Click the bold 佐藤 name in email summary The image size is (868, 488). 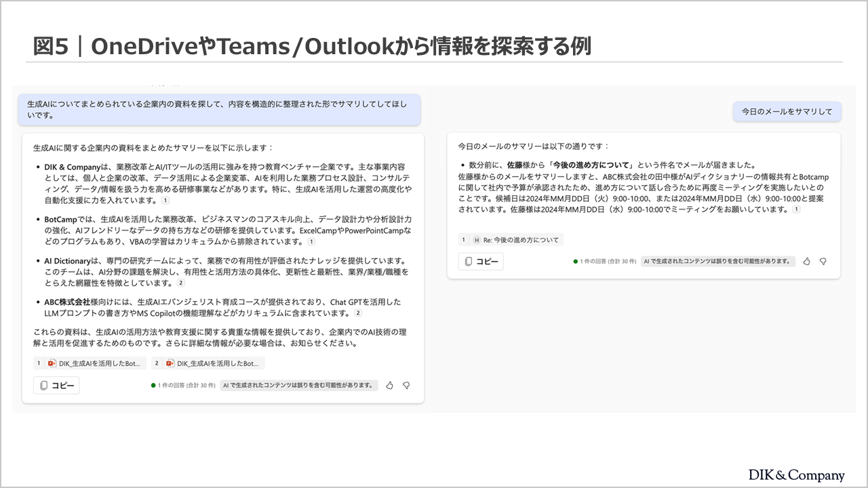514,165
